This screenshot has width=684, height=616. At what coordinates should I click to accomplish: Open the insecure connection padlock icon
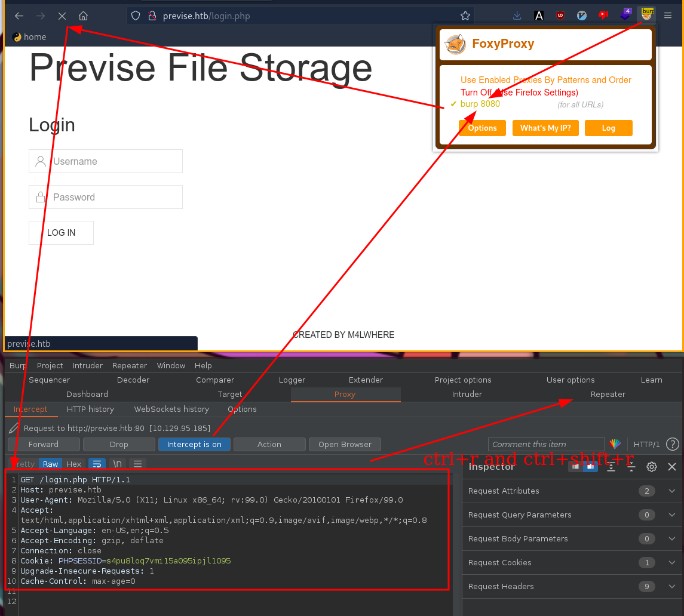(x=152, y=16)
